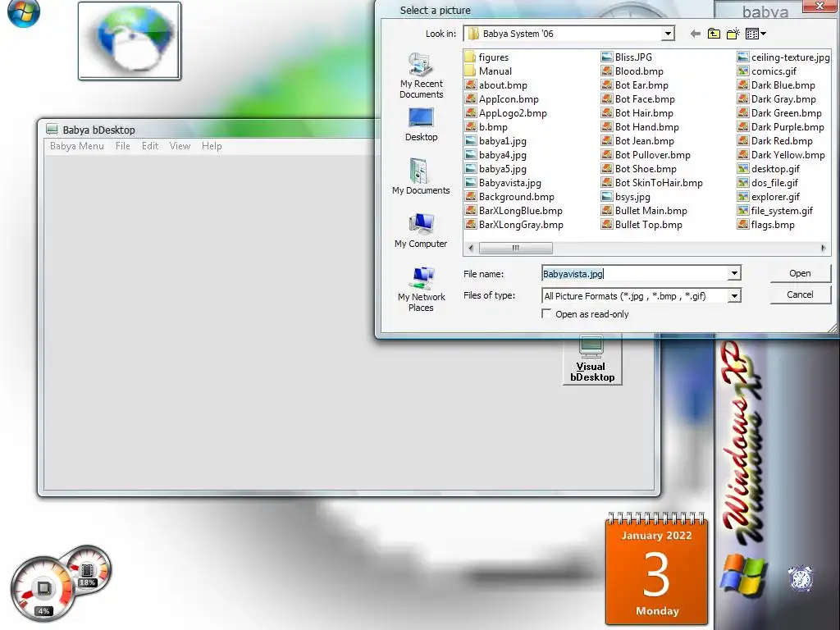
Task: Open Help menu in bDesktop window
Action: click(x=212, y=146)
